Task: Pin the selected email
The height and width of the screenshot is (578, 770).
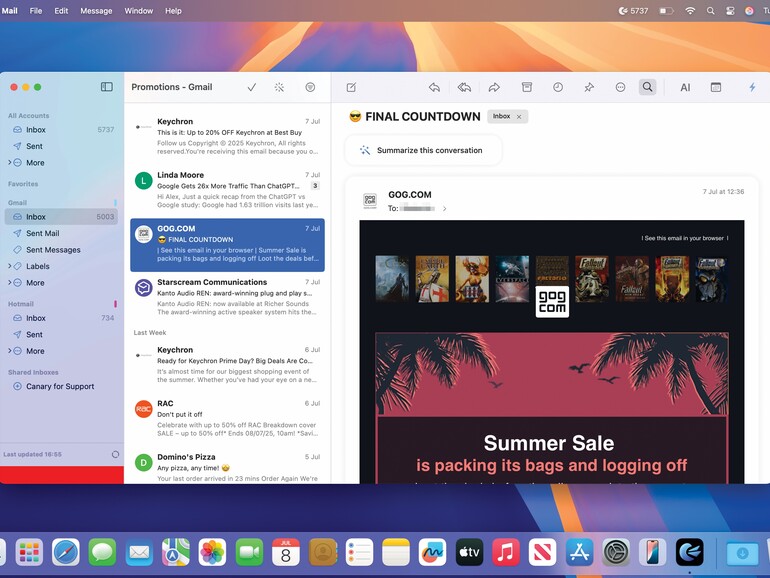Action: click(x=589, y=87)
